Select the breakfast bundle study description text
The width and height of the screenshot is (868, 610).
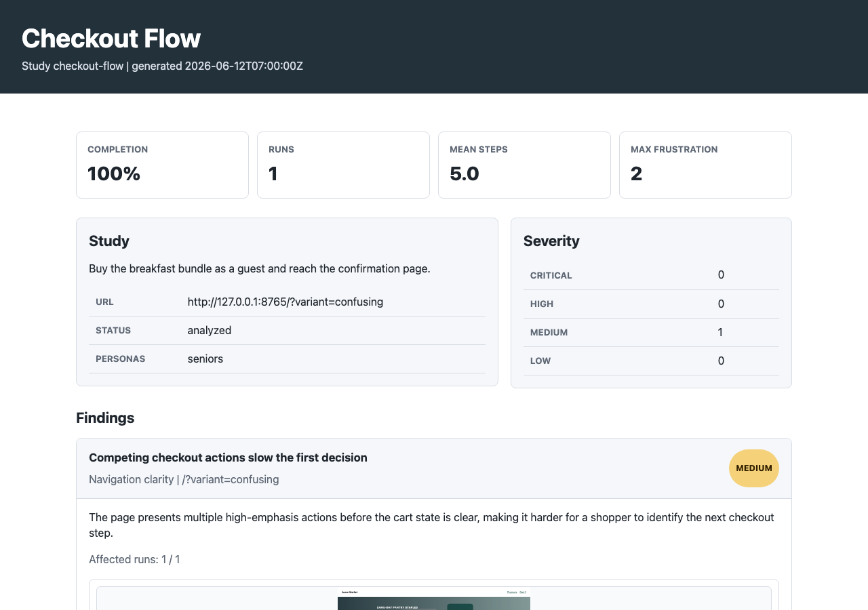coord(260,268)
